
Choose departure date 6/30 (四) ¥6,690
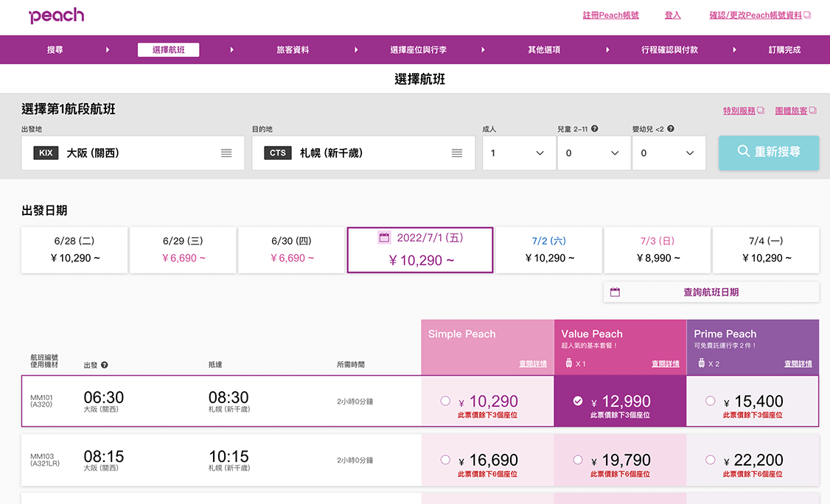(292, 250)
